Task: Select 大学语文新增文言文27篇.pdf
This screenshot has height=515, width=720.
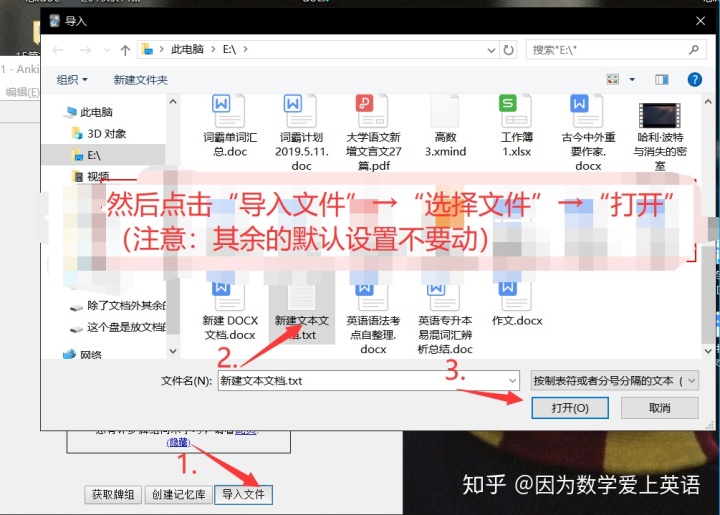Action: [x=373, y=133]
